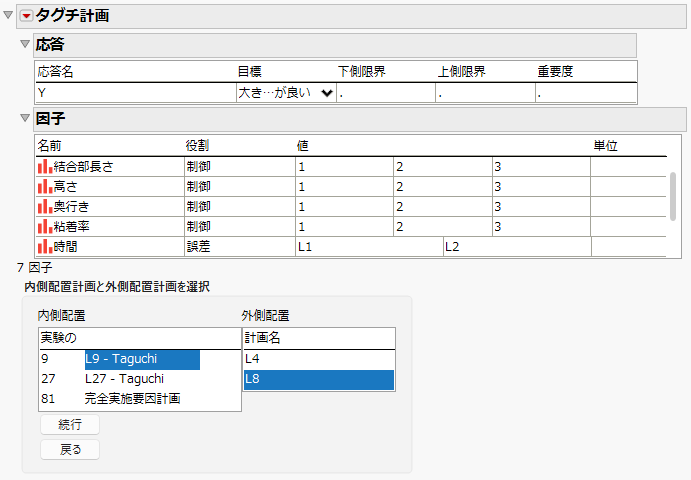Select the L27 - Taguchi inner array
Viewport: 691px width, 480px height.
(124, 379)
